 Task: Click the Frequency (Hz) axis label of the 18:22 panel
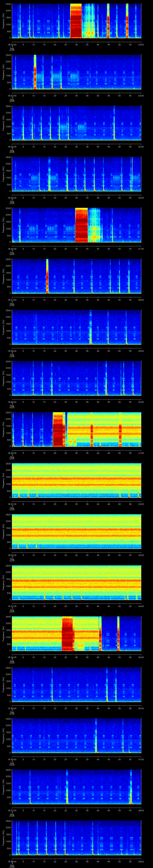tap(3, 21)
